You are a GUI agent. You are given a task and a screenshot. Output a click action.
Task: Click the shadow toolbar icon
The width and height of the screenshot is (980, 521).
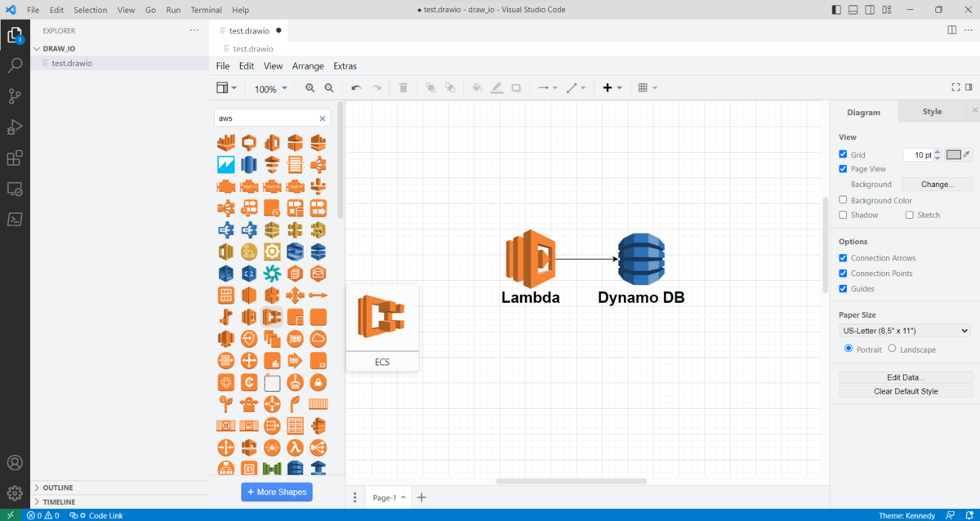click(x=516, y=88)
